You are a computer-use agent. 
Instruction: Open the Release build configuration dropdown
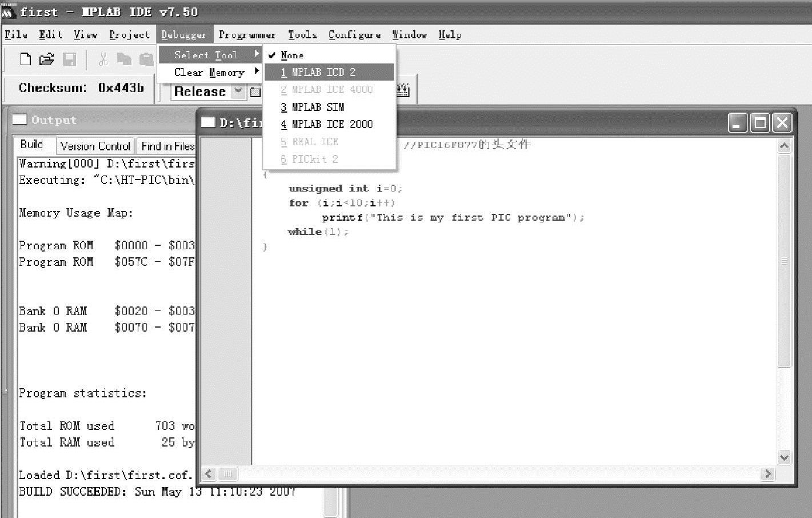(x=238, y=91)
